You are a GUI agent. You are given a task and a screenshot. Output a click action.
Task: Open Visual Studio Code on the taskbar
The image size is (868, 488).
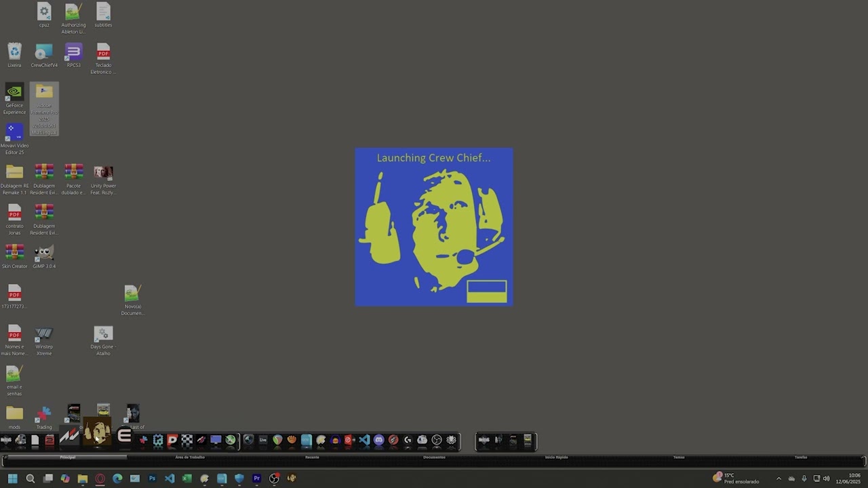coord(170,479)
